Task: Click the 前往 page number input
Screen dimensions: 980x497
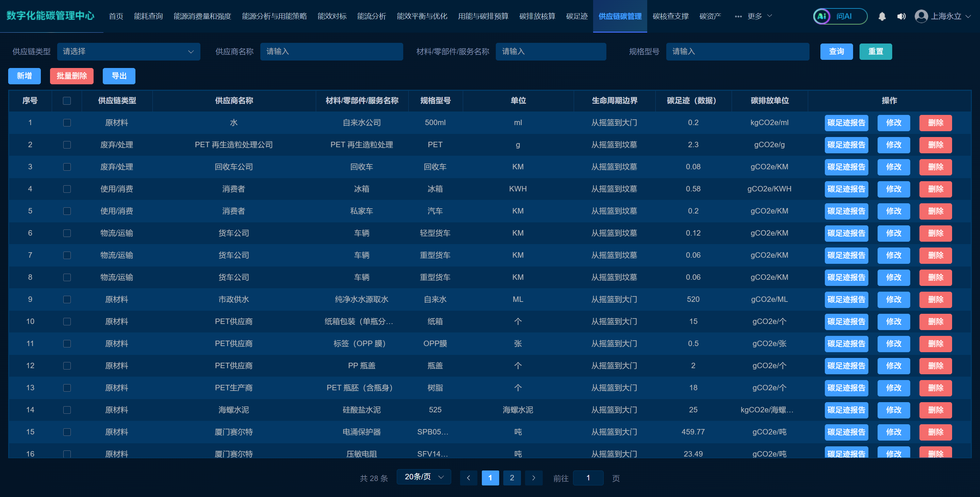Action: tap(588, 478)
